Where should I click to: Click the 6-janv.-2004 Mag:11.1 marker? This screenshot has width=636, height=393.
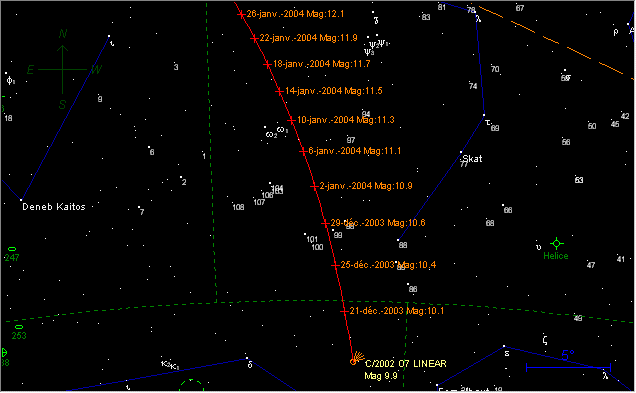(x=303, y=152)
